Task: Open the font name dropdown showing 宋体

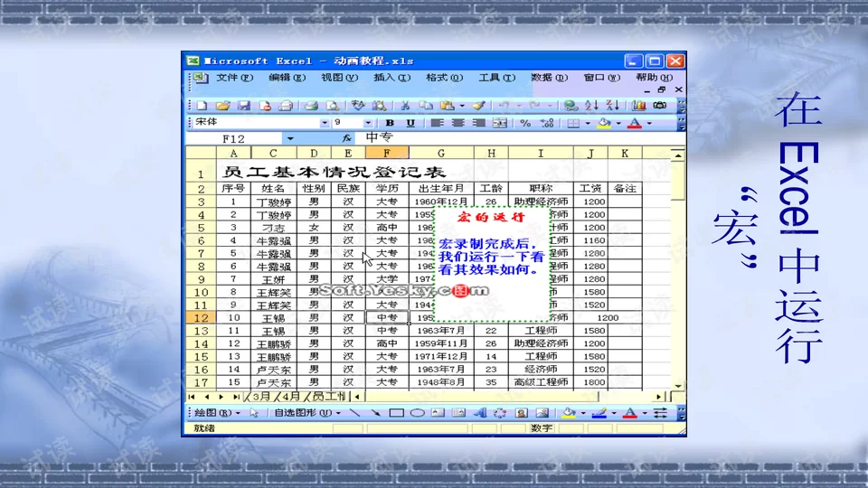Action: pos(325,123)
